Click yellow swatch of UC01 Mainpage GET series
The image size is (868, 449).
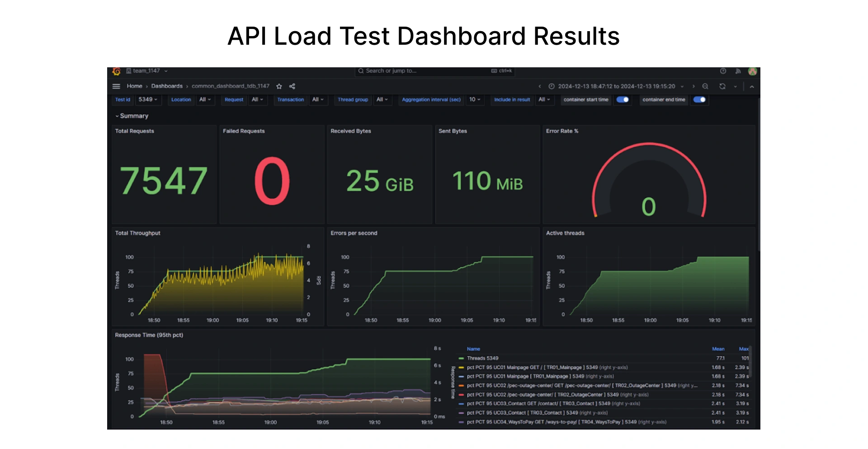[x=461, y=368]
